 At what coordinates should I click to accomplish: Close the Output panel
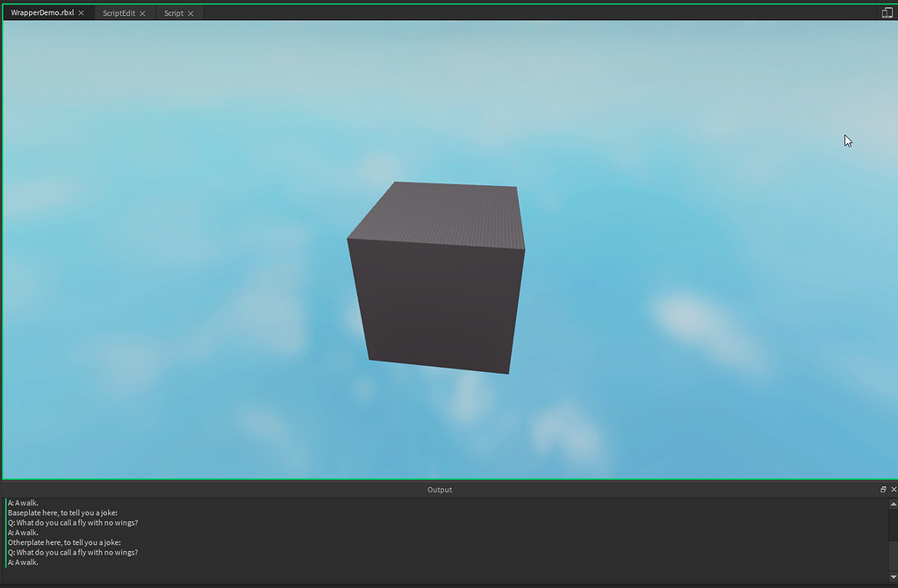pyautogui.click(x=894, y=489)
